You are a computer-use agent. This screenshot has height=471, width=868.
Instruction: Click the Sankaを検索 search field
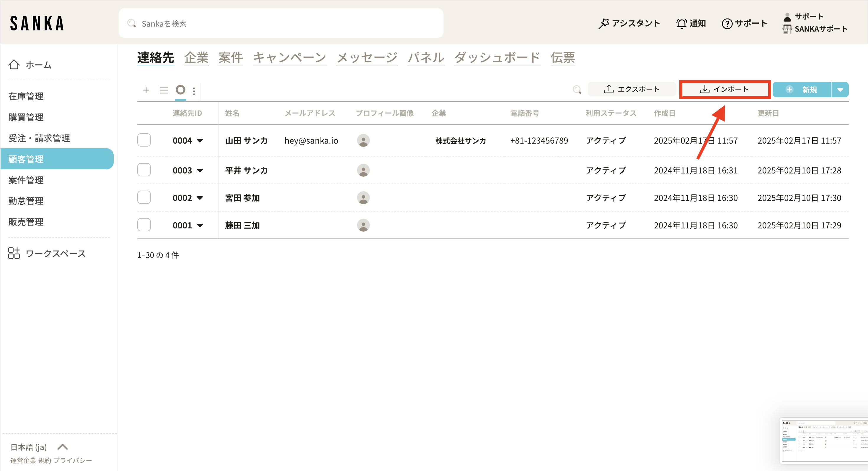pos(280,24)
